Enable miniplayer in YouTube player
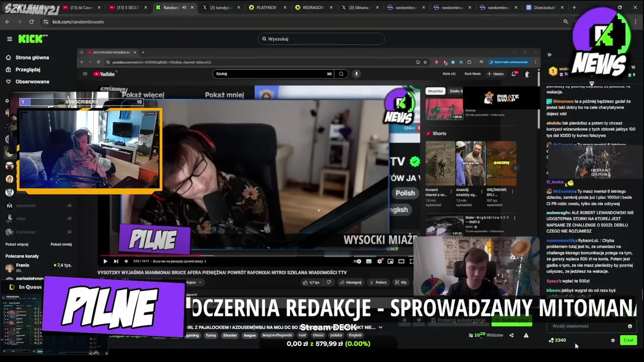 click(390, 261)
